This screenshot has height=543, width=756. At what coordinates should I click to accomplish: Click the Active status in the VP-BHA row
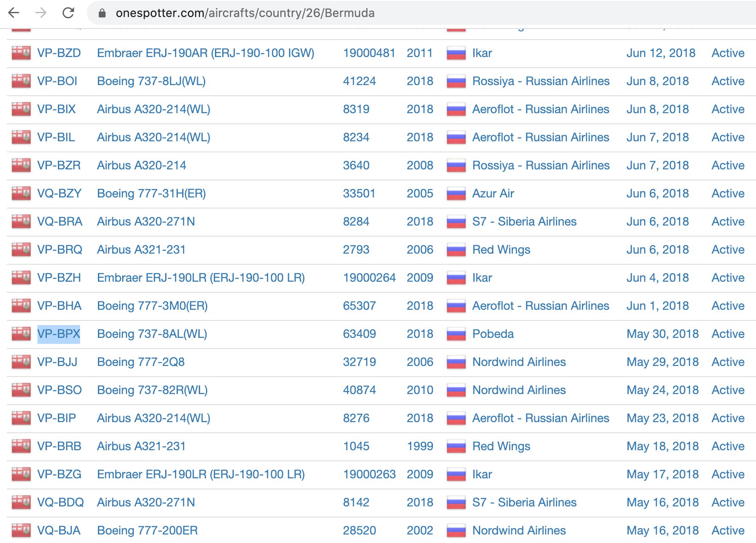[x=728, y=306]
